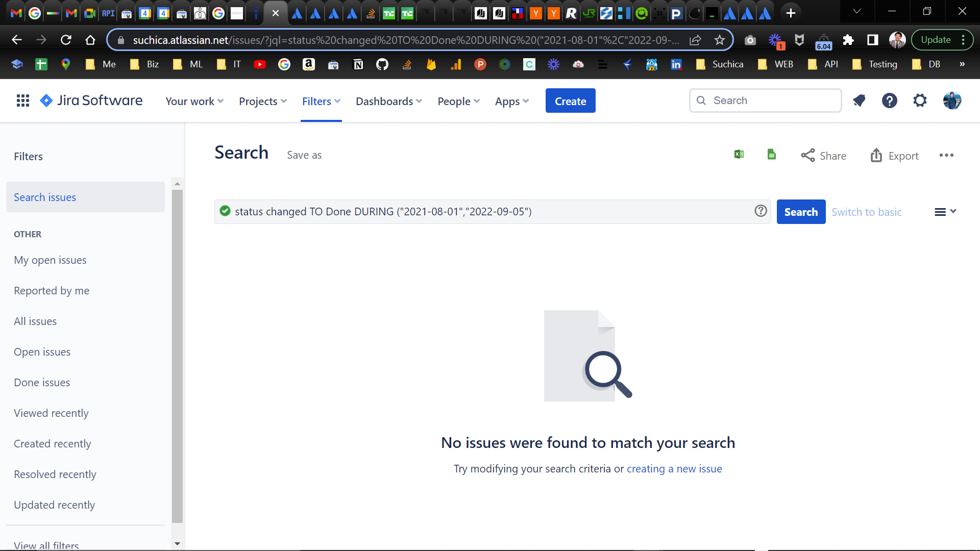This screenshot has width=980, height=551.
Task: Open JQL syntax help question mark
Action: [x=761, y=211]
